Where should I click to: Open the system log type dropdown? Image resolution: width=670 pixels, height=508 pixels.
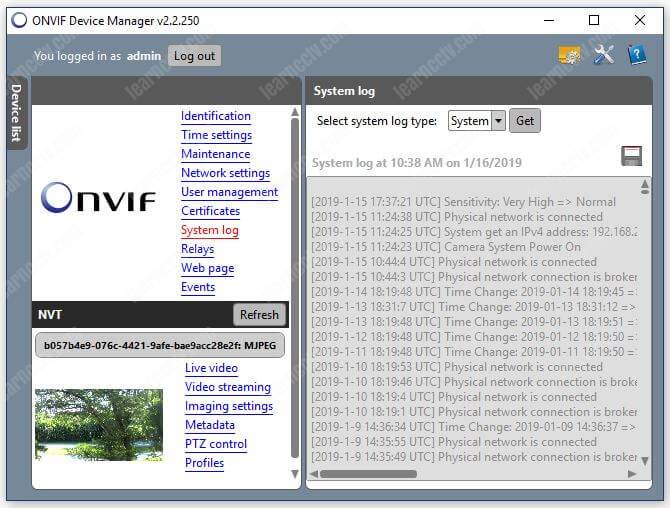click(x=476, y=121)
